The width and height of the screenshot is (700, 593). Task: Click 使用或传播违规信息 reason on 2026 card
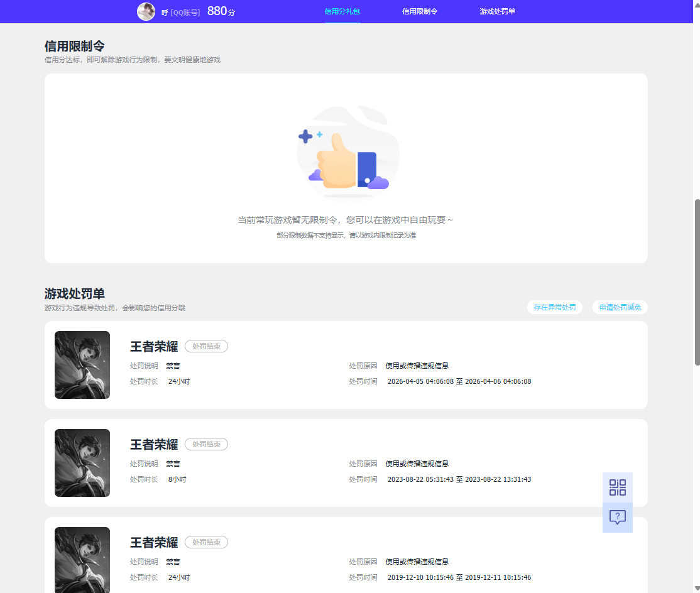click(x=417, y=366)
